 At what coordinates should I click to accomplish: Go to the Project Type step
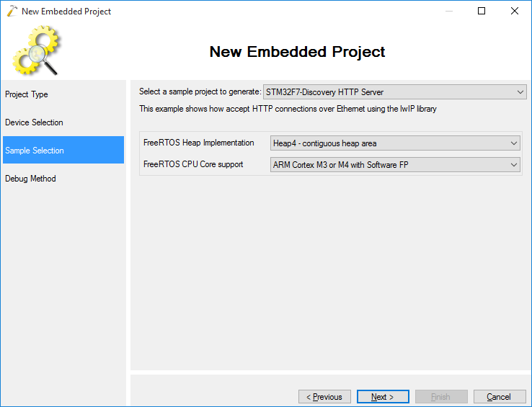(x=27, y=94)
